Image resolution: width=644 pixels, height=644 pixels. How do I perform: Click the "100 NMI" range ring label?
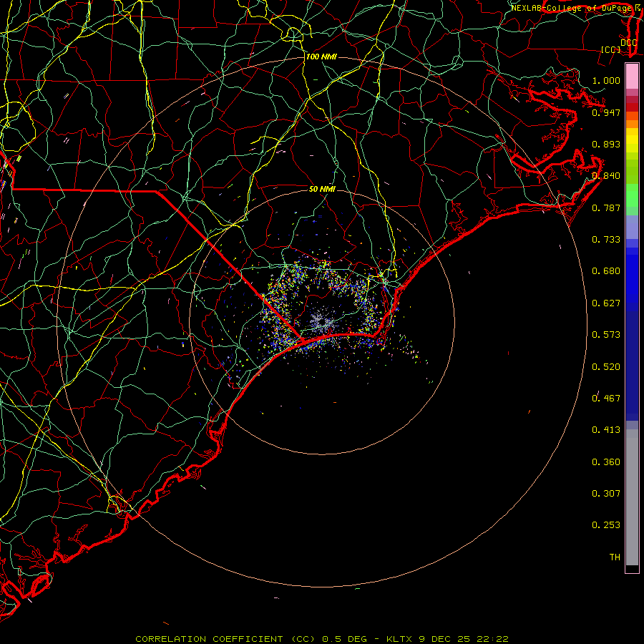[321, 57]
